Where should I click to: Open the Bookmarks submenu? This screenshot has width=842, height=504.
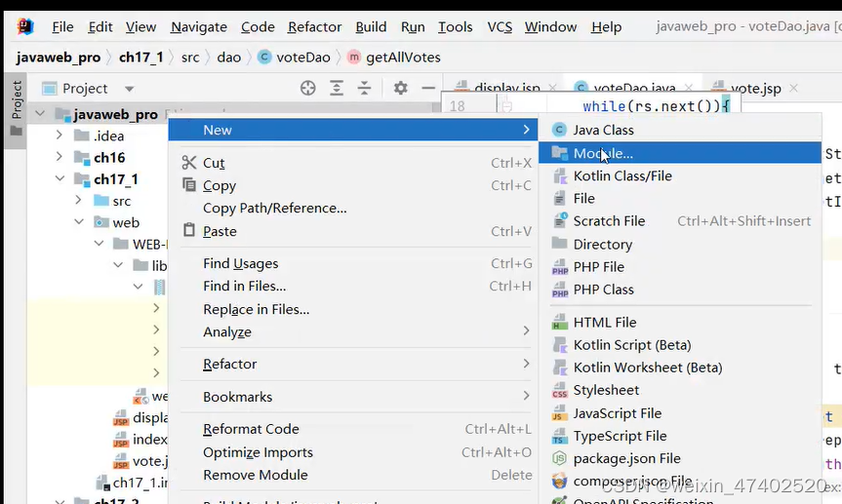pos(354,397)
